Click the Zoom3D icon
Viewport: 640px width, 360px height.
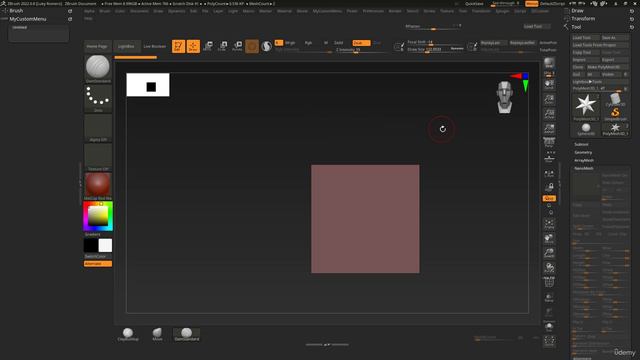click(549, 253)
